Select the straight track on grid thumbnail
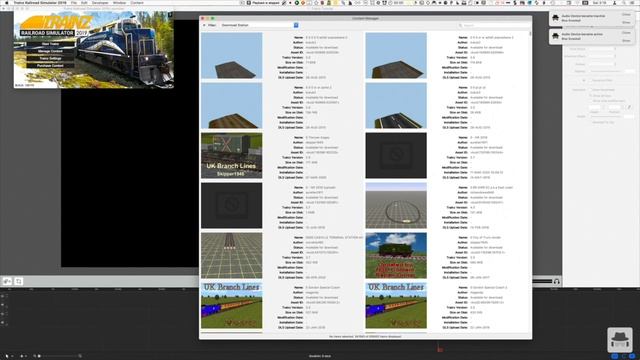This screenshot has width=640, height=360. click(231, 256)
